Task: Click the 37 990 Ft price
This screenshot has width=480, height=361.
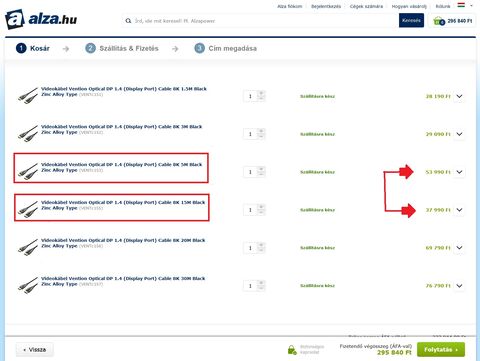Action: (438, 210)
